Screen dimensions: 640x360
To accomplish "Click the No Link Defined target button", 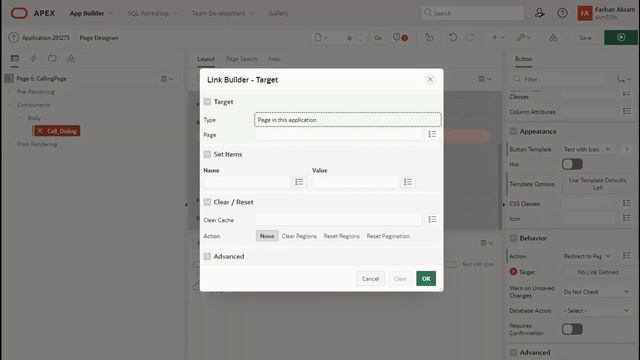I will [x=598, y=272].
